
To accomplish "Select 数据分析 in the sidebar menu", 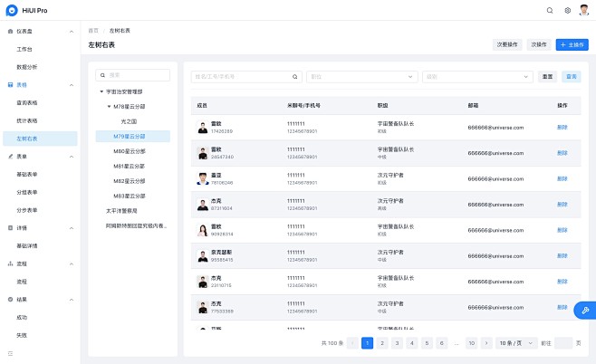I will (x=27, y=66).
